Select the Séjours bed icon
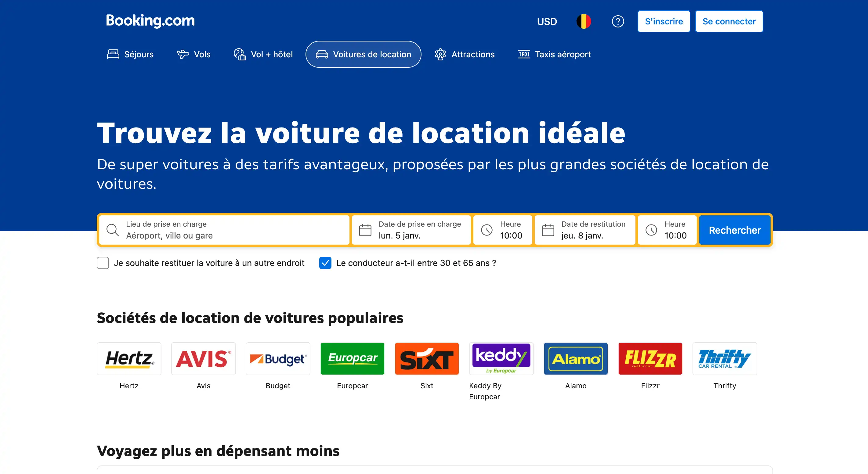This screenshot has height=474, width=868. tap(113, 54)
